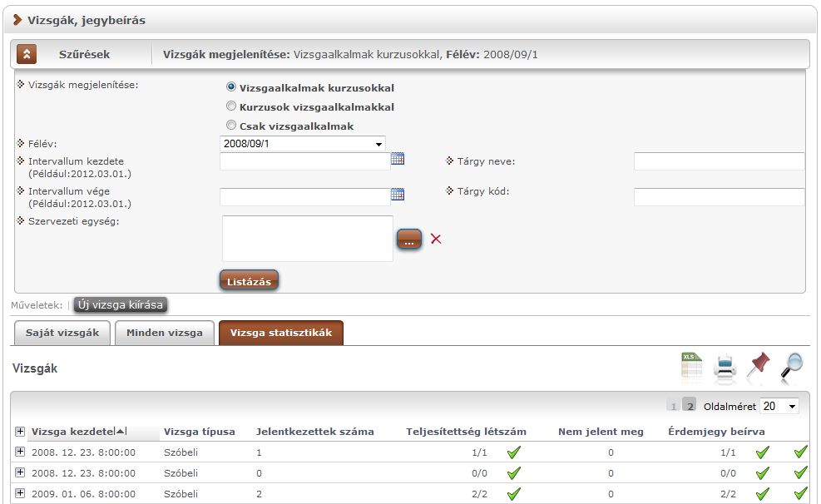Print the Vizsgák list
Viewport: 821px width, 504px height.
pyautogui.click(x=725, y=366)
